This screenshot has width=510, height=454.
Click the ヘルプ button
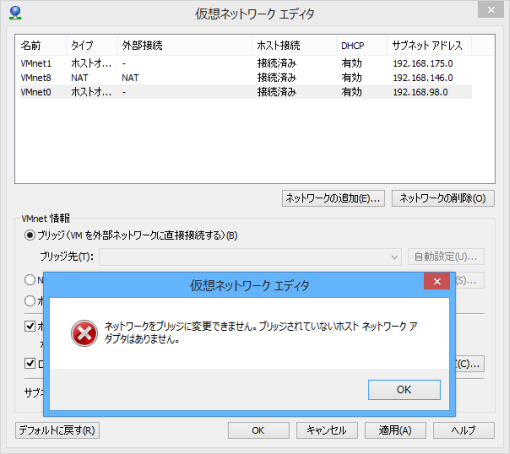(464, 430)
